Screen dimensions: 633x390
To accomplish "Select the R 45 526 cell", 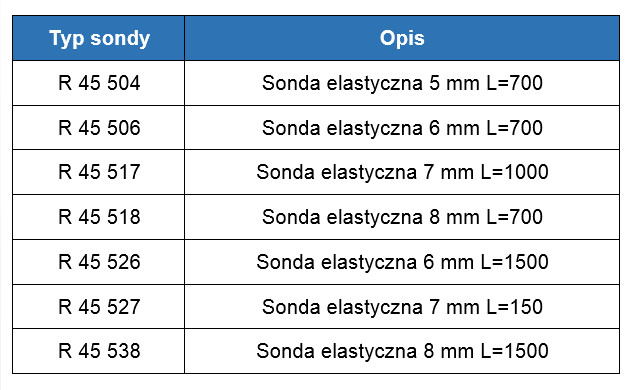I will [x=99, y=262].
